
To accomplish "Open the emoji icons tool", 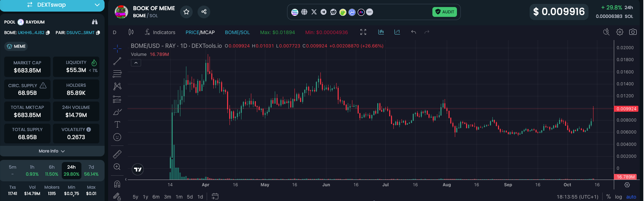I will pyautogui.click(x=117, y=137).
